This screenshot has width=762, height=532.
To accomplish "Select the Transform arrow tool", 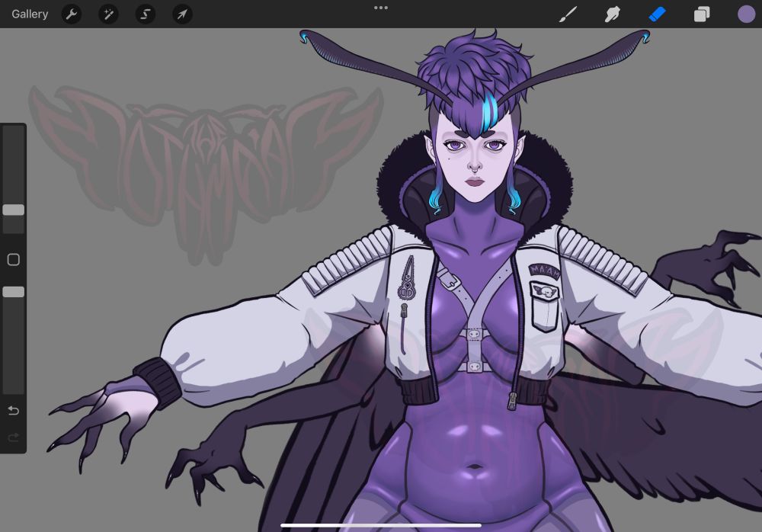I will pyautogui.click(x=182, y=14).
